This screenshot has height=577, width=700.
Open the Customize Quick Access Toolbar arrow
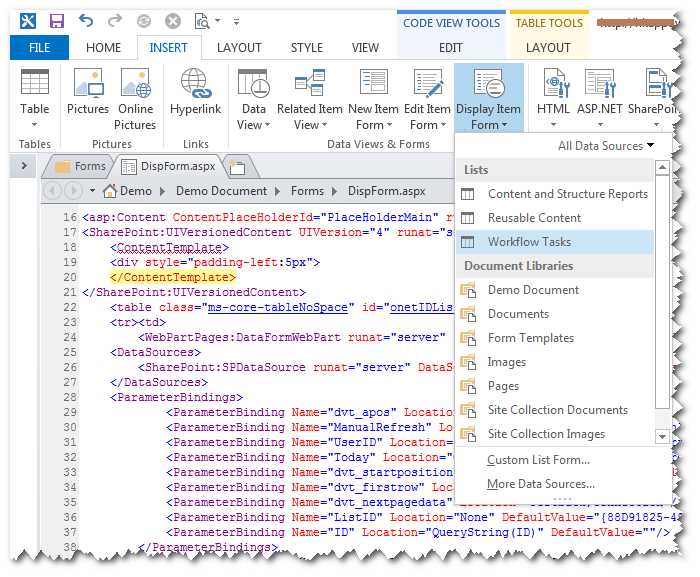236,21
